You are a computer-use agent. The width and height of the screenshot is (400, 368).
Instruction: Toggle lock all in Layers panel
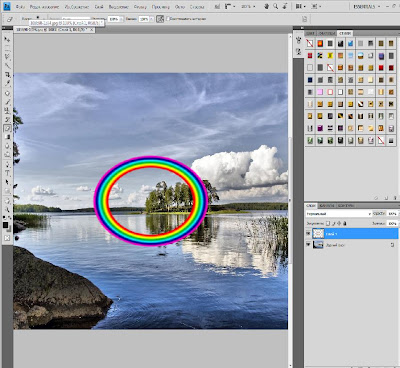(x=345, y=223)
